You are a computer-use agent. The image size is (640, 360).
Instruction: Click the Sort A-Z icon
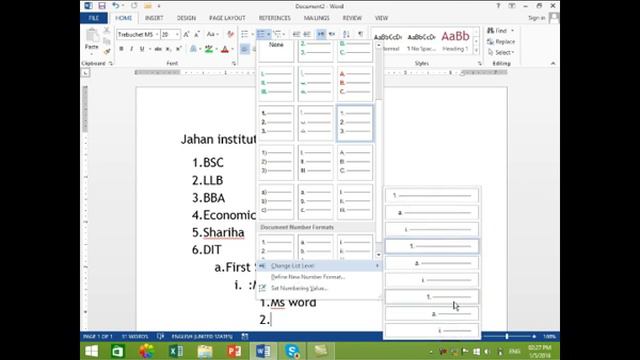pyautogui.click(x=346, y=34)
